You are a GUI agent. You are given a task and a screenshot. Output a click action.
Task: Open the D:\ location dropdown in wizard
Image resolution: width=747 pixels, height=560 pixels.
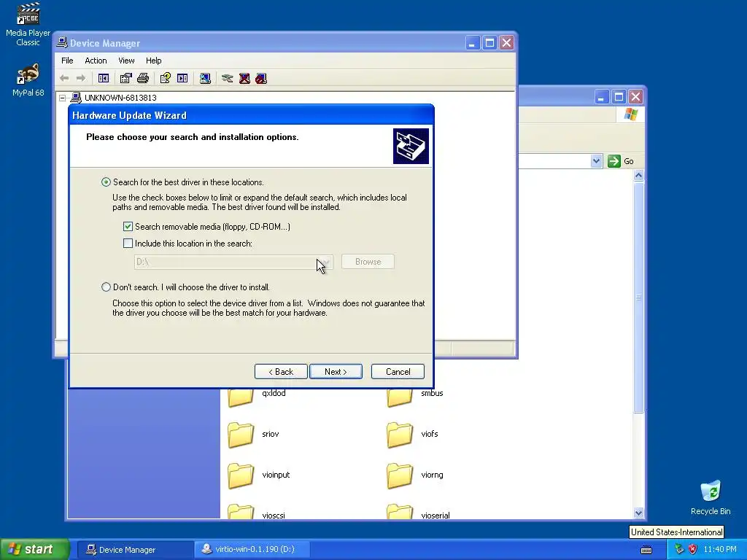tap(325, 262)
